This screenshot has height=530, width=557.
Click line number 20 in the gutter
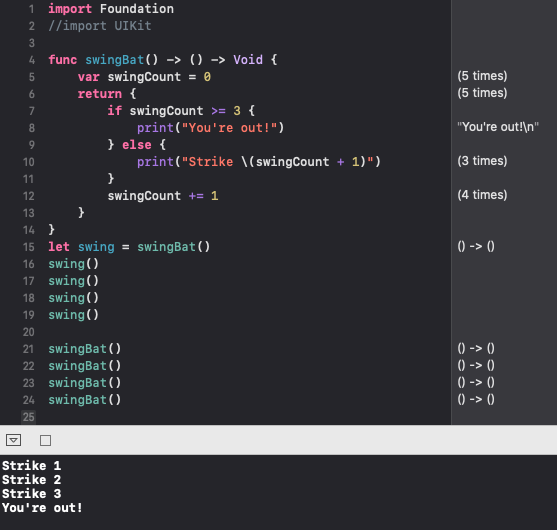(x=28, y=332)
